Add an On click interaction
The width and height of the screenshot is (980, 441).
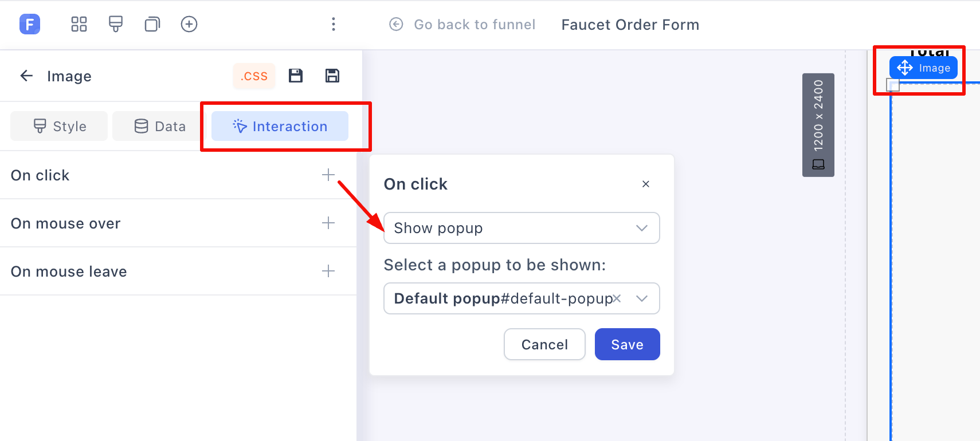click(328, 175)
